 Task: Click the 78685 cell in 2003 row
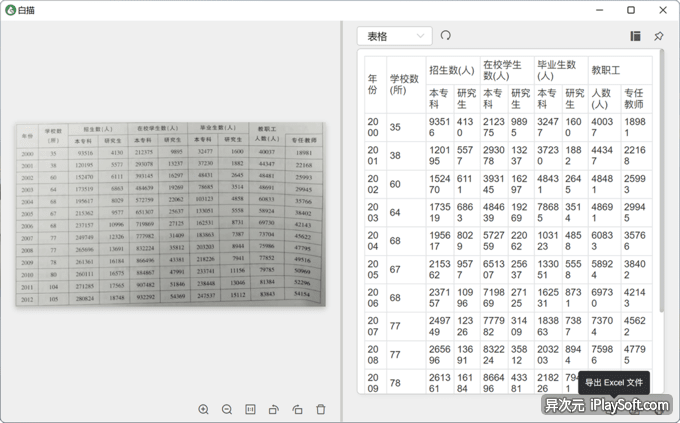(548, 213)
